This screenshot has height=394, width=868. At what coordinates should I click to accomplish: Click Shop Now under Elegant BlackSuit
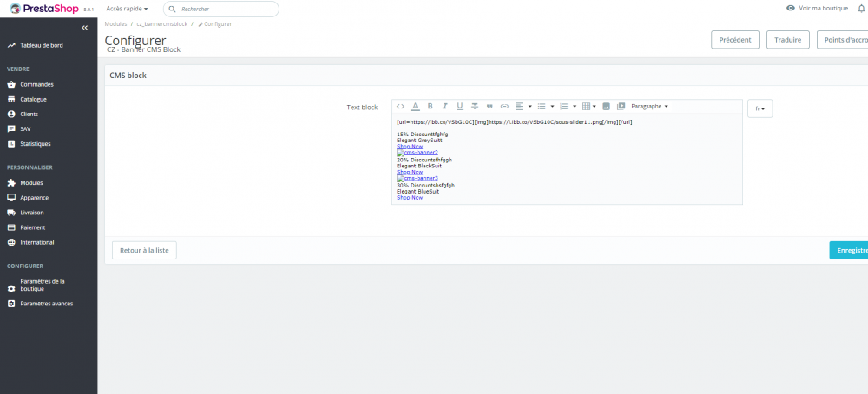coord(410,172)
